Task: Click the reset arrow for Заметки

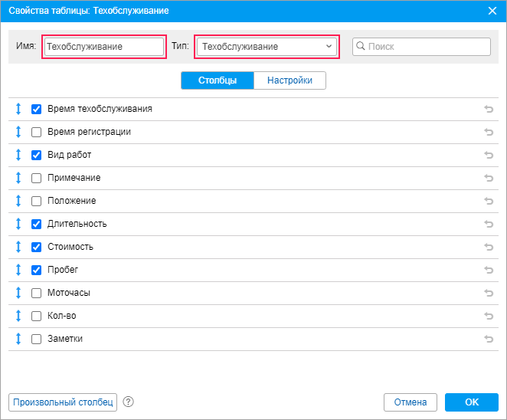Action: click(x=488, y=339)
